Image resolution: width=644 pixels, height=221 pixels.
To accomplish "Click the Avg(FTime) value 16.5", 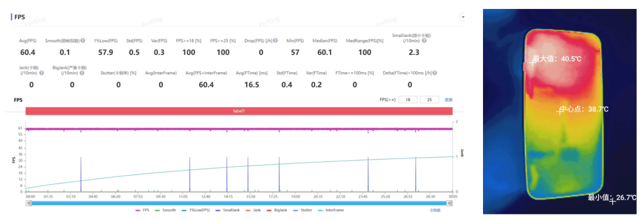I will tap(252, 84).
